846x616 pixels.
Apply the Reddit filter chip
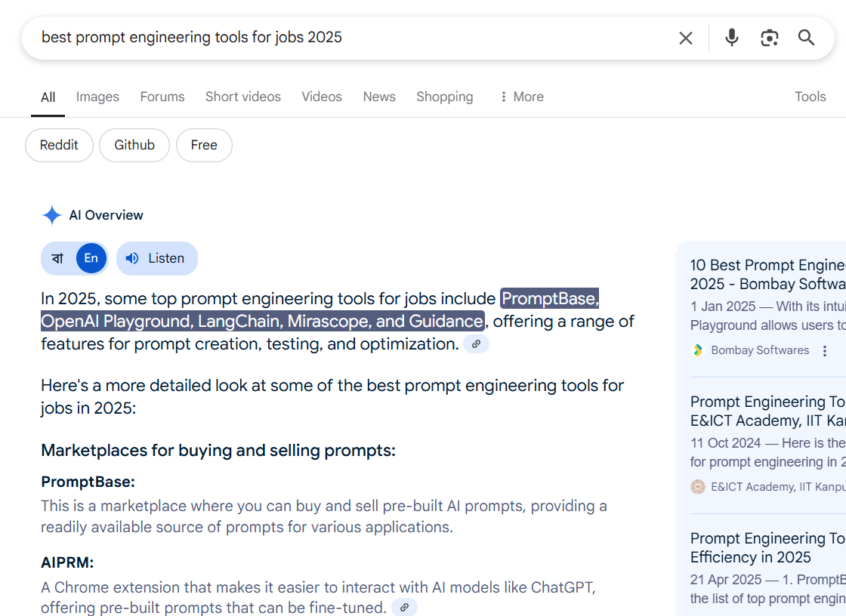(x=60, y=145)
